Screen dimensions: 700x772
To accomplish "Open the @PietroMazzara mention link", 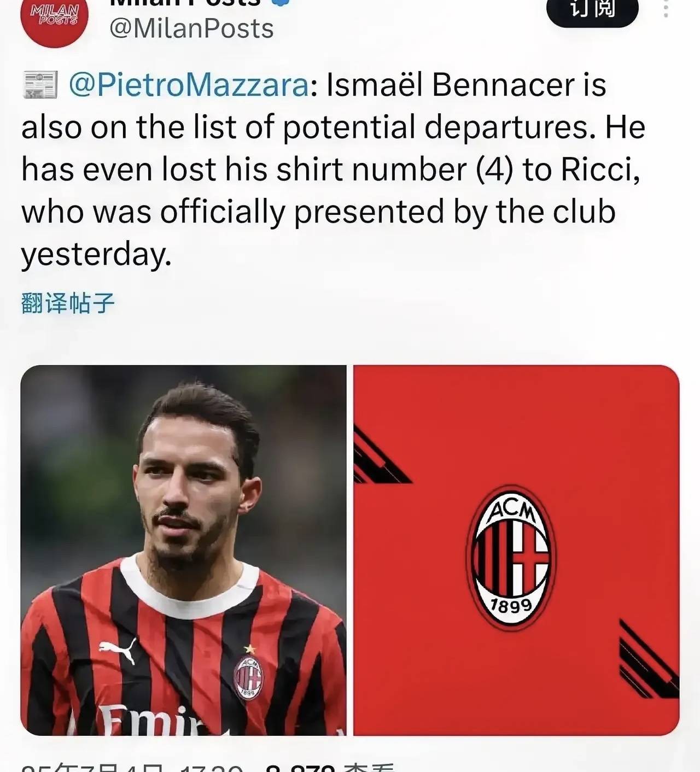I will click(189, 85).
